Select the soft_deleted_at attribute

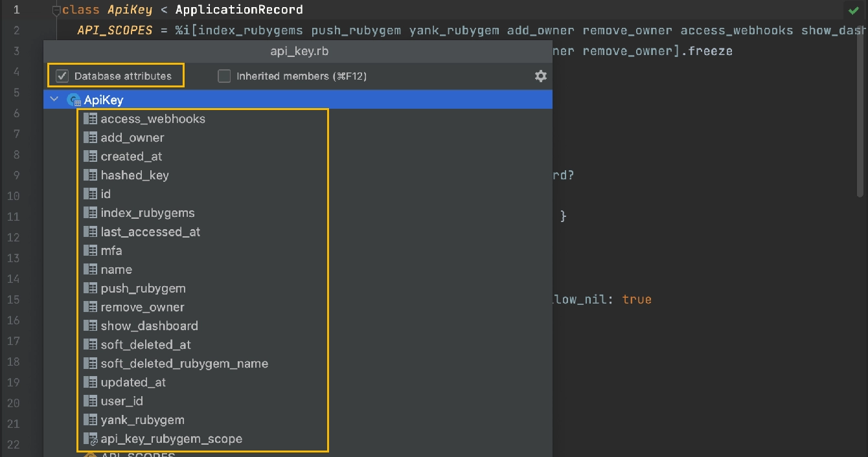point(146,344)
